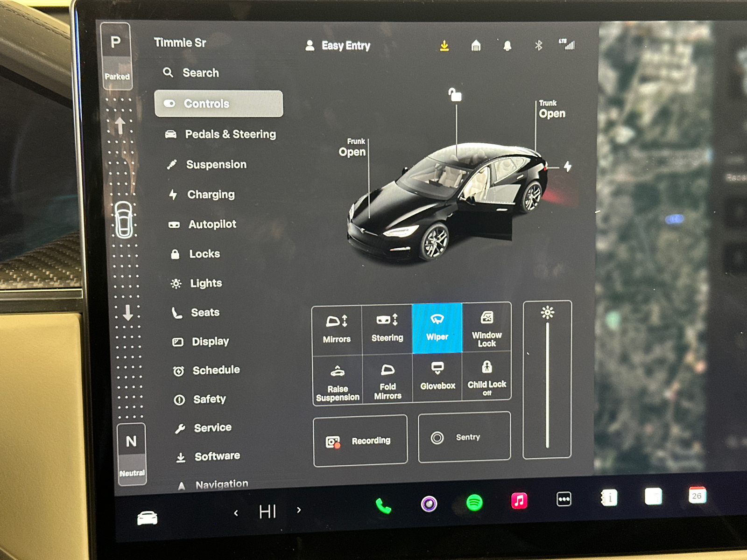747x560 pixels.
Task: Tap the Bluetooth icon in status bar
Action: pyautogui.click(x=539, y=45)
